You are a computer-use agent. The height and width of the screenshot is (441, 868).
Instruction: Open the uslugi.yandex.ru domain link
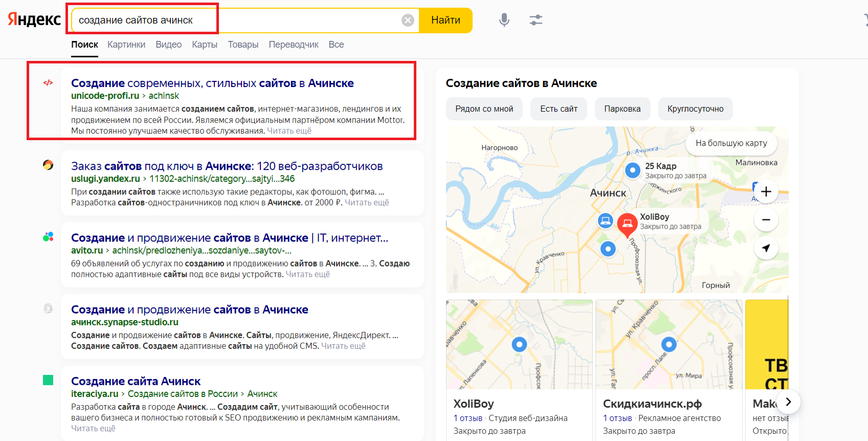pos(105,179)
